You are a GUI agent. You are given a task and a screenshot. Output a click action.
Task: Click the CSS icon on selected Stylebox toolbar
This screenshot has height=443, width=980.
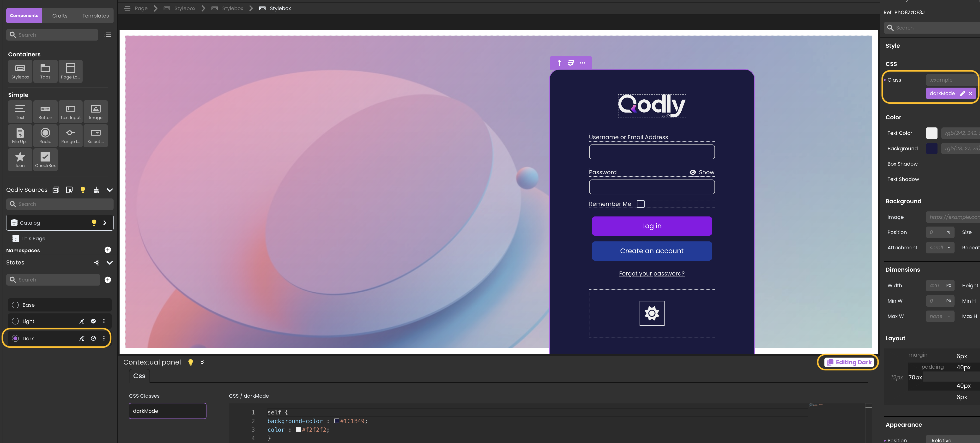tap(571, 63)
